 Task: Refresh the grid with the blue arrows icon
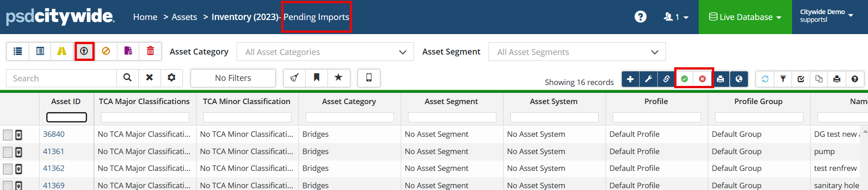[x=765, y=79]
